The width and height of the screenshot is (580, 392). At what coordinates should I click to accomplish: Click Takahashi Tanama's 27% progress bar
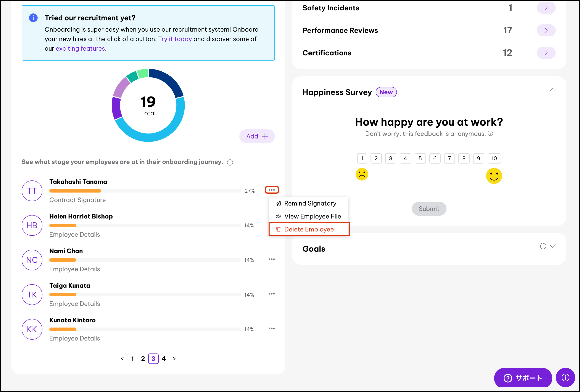pyautogui.click(x=145, y=191)
